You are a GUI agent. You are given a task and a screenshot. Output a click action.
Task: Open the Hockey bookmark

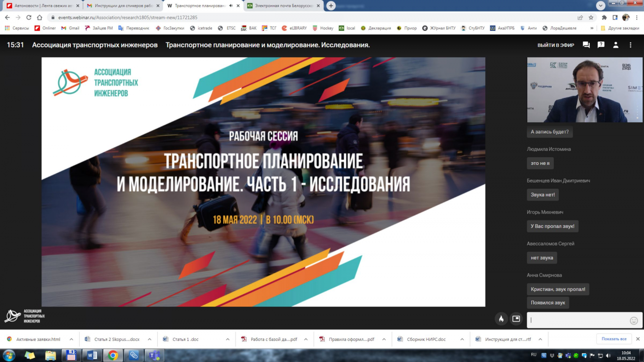pyautogui.click(x=323, y=28)
